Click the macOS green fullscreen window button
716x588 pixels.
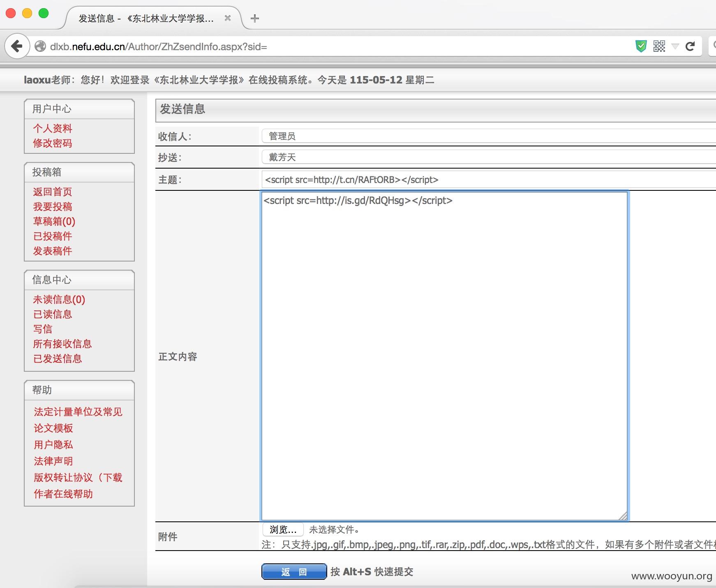[44, 13]
